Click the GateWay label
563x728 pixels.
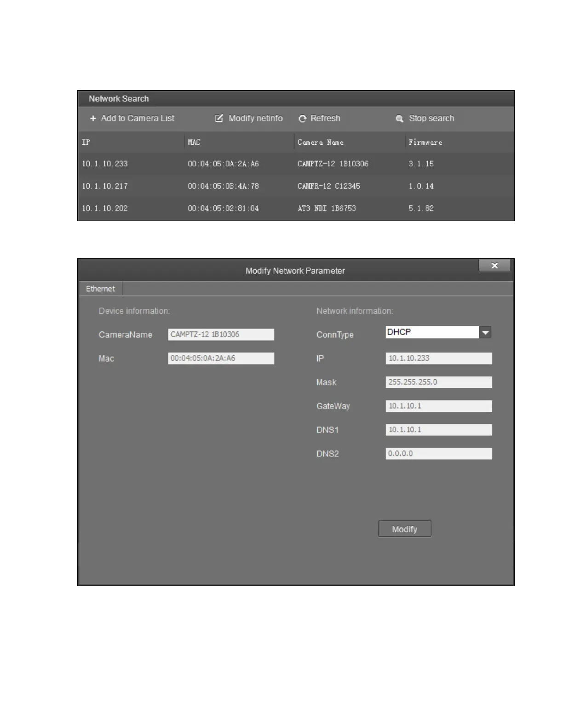pyautogui.click(x=333, y=406)
